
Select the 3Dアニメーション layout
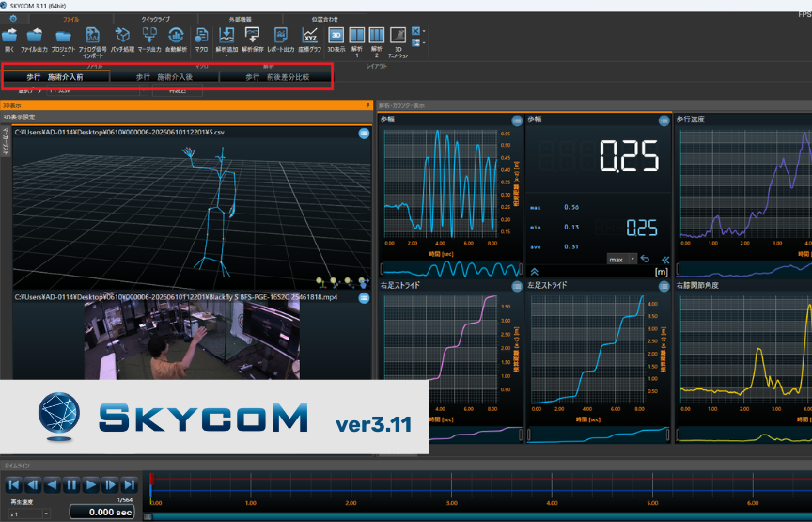[398, 35]
